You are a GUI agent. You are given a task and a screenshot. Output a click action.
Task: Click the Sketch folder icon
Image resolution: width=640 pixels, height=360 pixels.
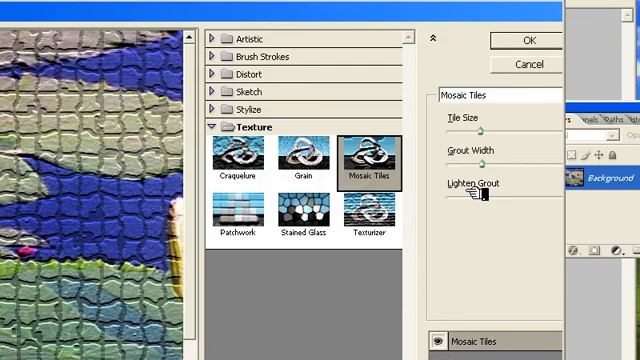tap(227, 92)
